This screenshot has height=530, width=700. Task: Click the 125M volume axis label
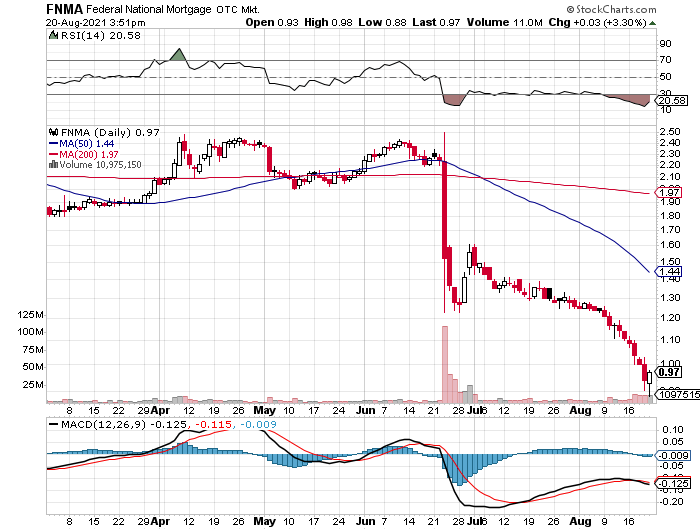(x=31, y=315)
